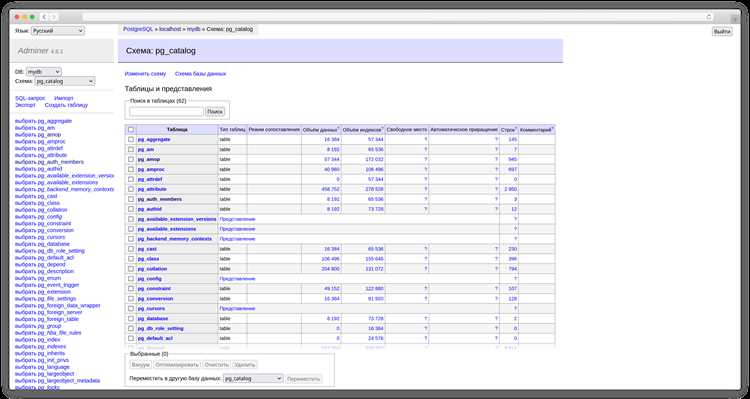Viewport: 750px width, 399px height.
Task: Open Импорт in the sidebar menu
Action: [x=64, y=98]
